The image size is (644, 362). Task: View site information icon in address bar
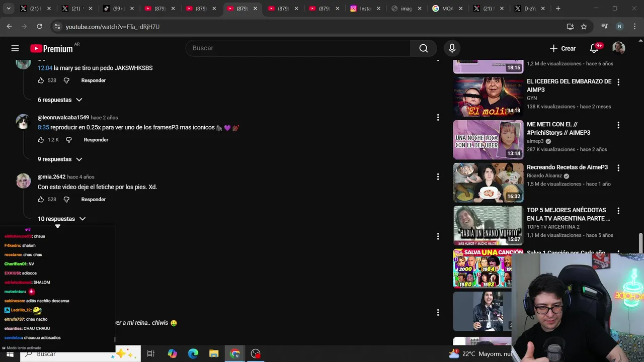[57, 27]
